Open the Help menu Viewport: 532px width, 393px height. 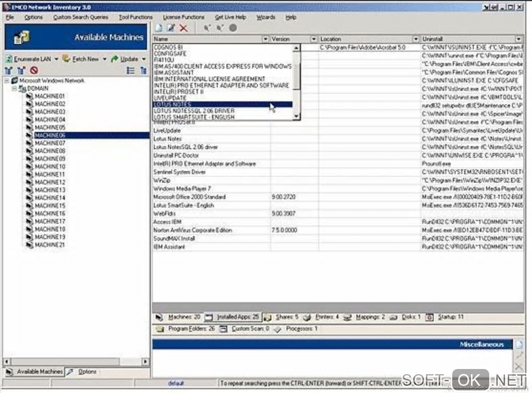[291, 17]
